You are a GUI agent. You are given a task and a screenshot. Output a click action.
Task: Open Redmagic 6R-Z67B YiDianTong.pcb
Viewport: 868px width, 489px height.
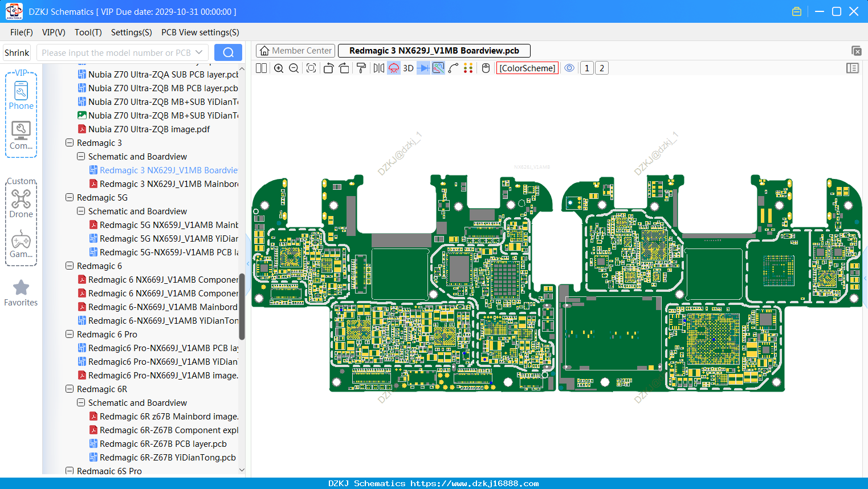[x=162, y=457]
